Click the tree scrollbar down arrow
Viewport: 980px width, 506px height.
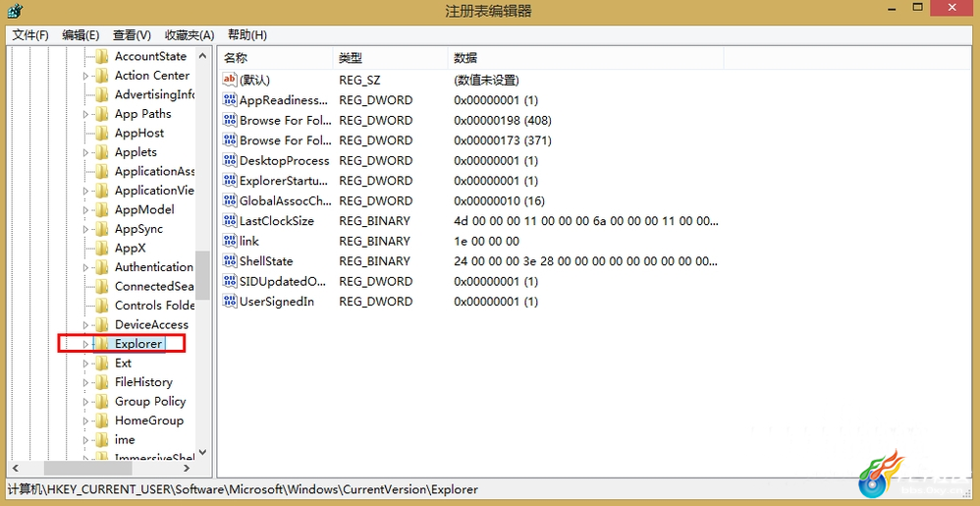coord(202,452)
